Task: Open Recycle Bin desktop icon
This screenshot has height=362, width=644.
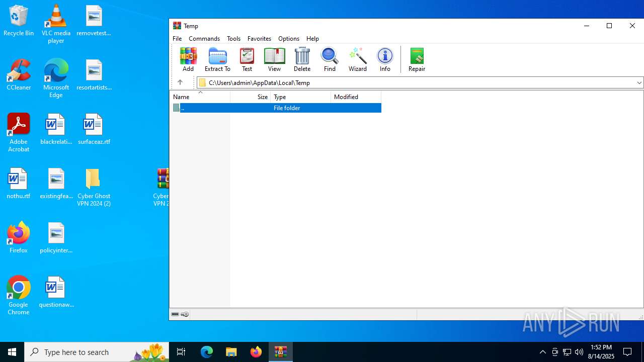Action: 19,21
